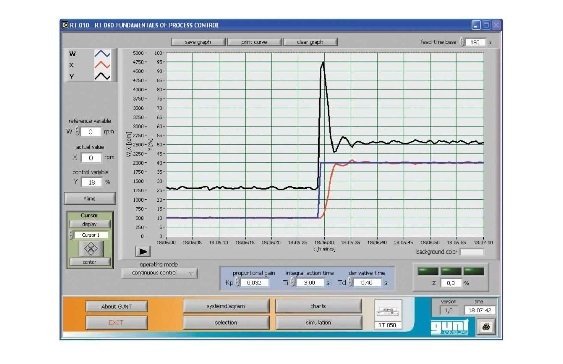The height and width of the screenshot is (364, 563).
Task: Click the GUNT logo
Action: click(450, 327)
